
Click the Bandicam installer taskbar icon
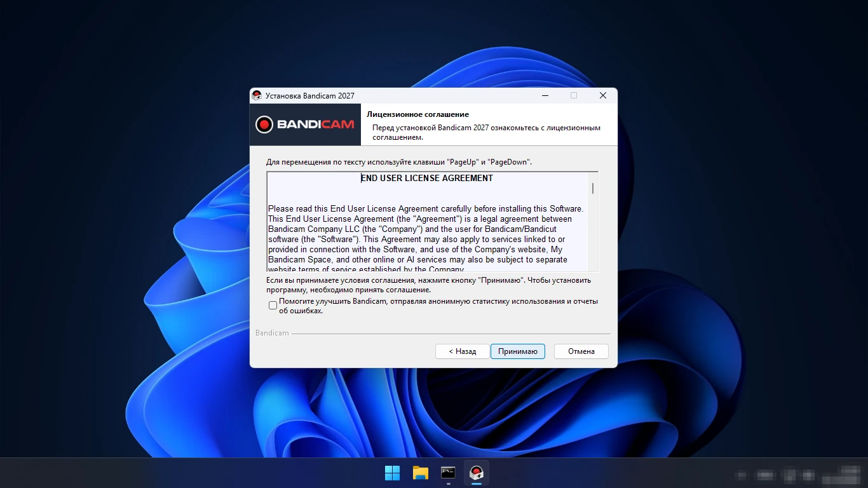click(477, 473)
